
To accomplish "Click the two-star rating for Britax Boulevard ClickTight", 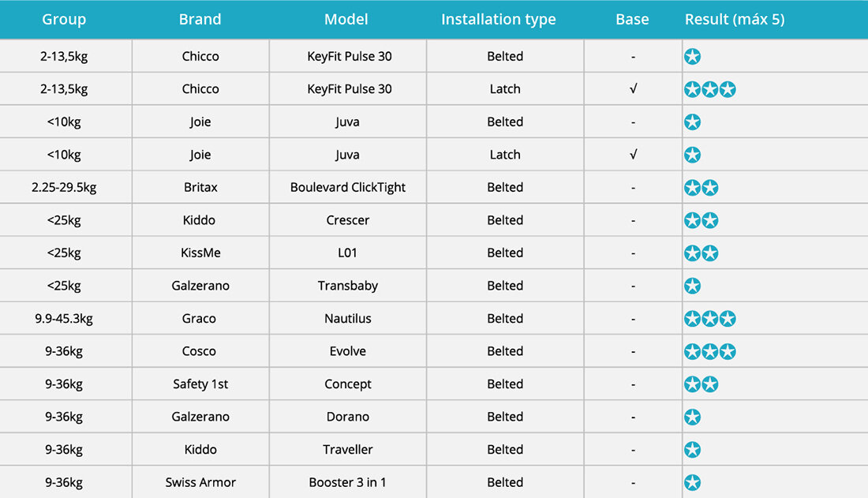I will pos(701,188).
